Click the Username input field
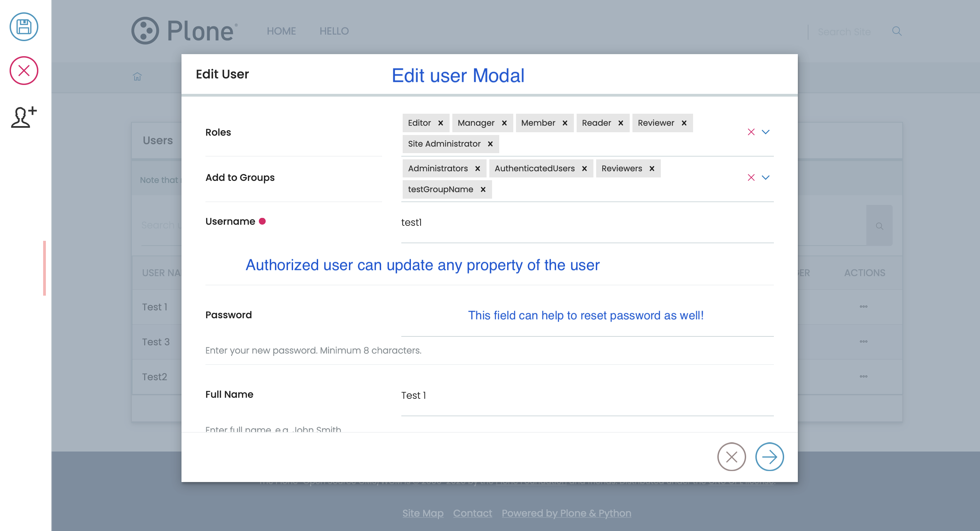 pos(587,223)
